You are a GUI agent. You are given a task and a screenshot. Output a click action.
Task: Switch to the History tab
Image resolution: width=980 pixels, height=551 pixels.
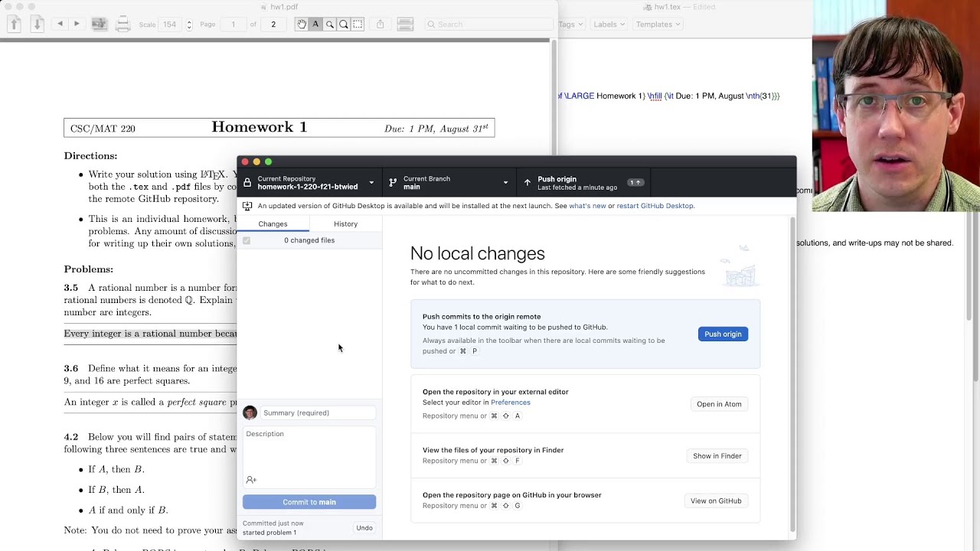[x=345, y=224]
